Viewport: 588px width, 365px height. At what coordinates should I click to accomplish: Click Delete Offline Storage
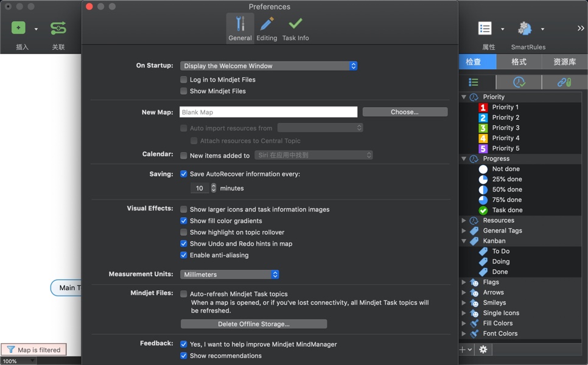click(x=255, y=324)
